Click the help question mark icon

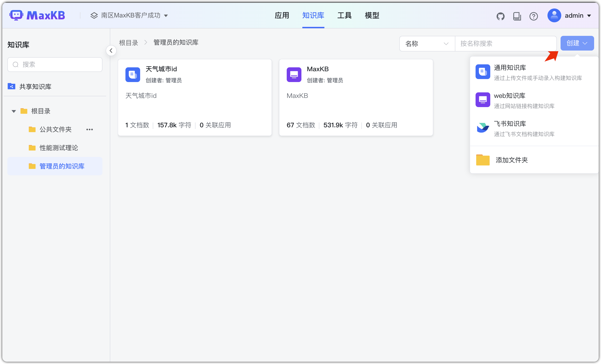click(533, 16)
